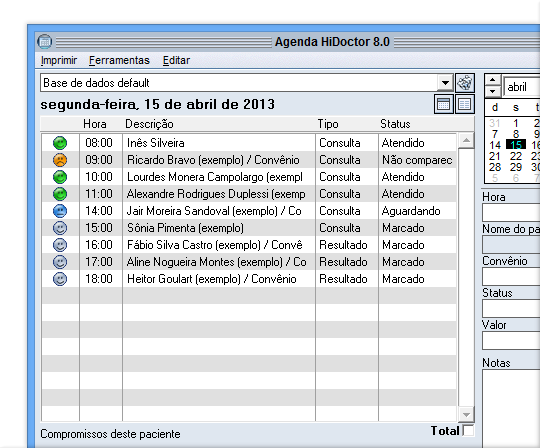Image resolution: width=540 pixels, height=448 pixels.
Task: Click the grey smiley for Fábio Silva Castro
Action: click(60, 245)
